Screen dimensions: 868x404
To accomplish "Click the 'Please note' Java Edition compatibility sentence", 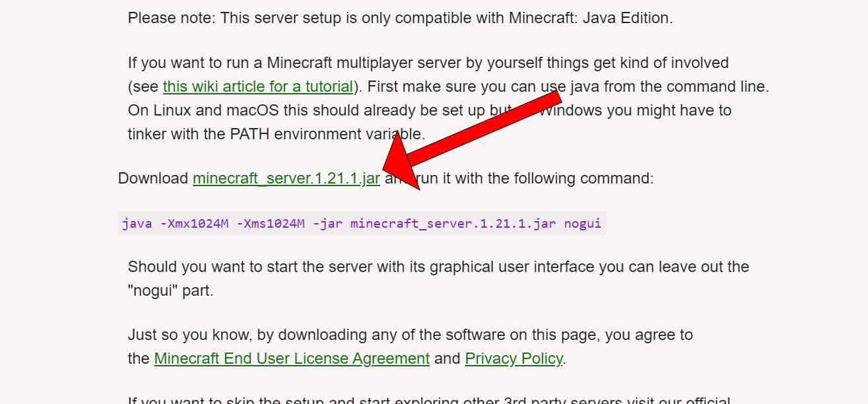I will (401, 18).
